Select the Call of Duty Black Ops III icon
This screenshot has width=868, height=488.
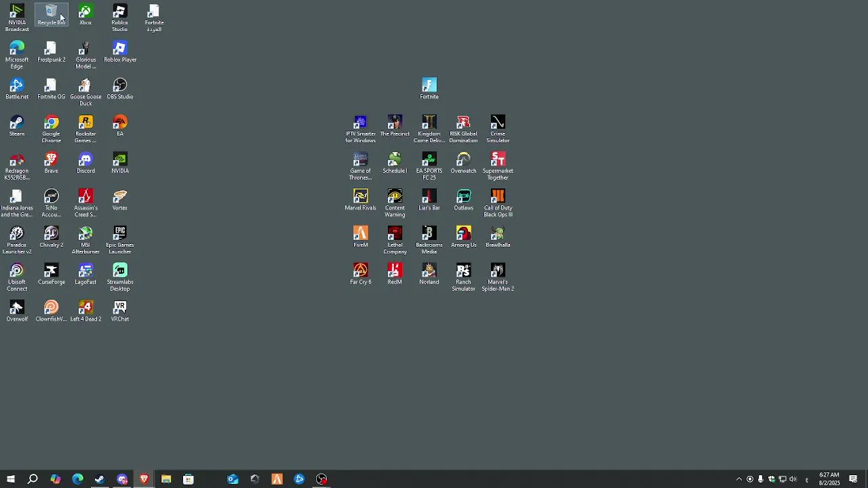pyautogui.click(x=498, y=204)
